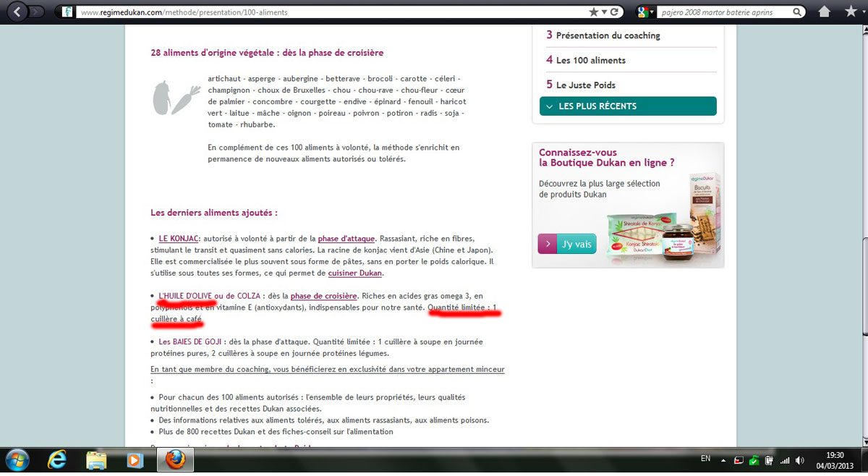Open the L'HUILE D'OLIVE link
The width and height of the screenshot is (868, 476).
(x=186, y=296)
